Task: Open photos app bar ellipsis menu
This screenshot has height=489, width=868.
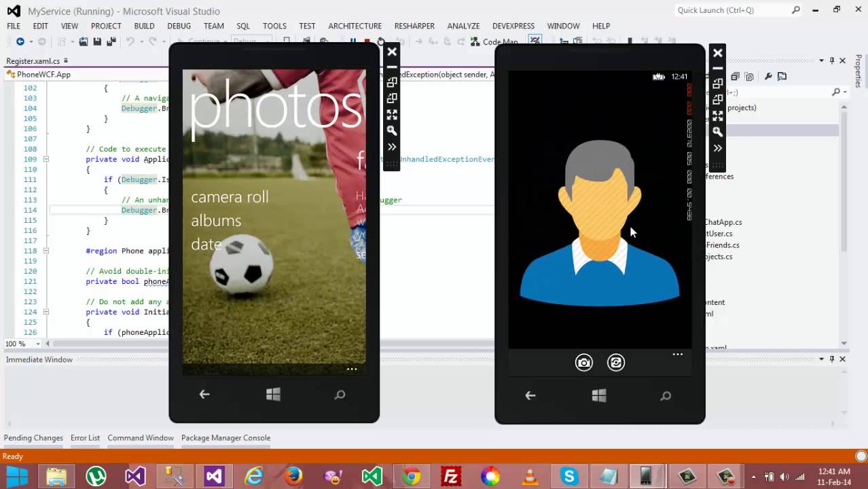Action: click(352, 369)
